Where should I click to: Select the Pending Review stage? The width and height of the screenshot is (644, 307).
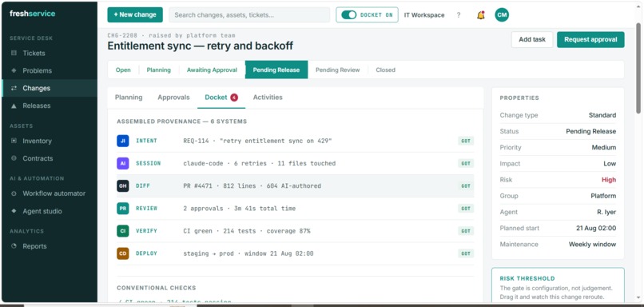pos(338,70)
